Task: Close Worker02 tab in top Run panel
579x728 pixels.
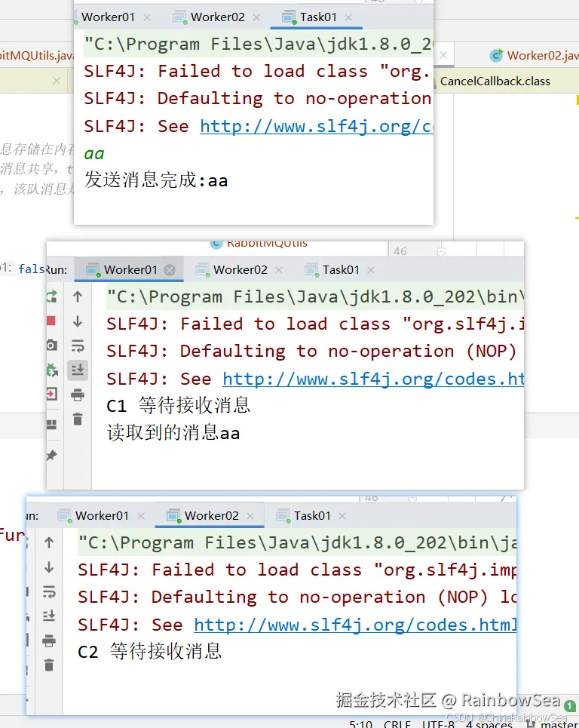Action: coord(256,17)
